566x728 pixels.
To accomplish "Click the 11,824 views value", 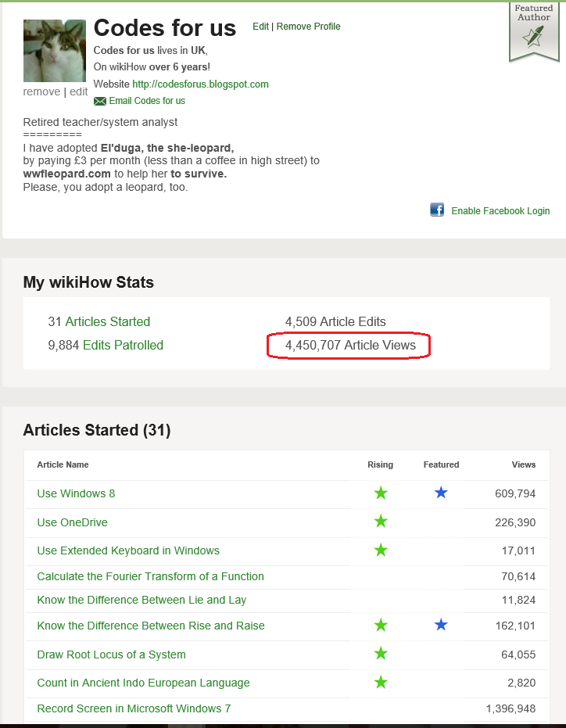I will click(518, 600).
